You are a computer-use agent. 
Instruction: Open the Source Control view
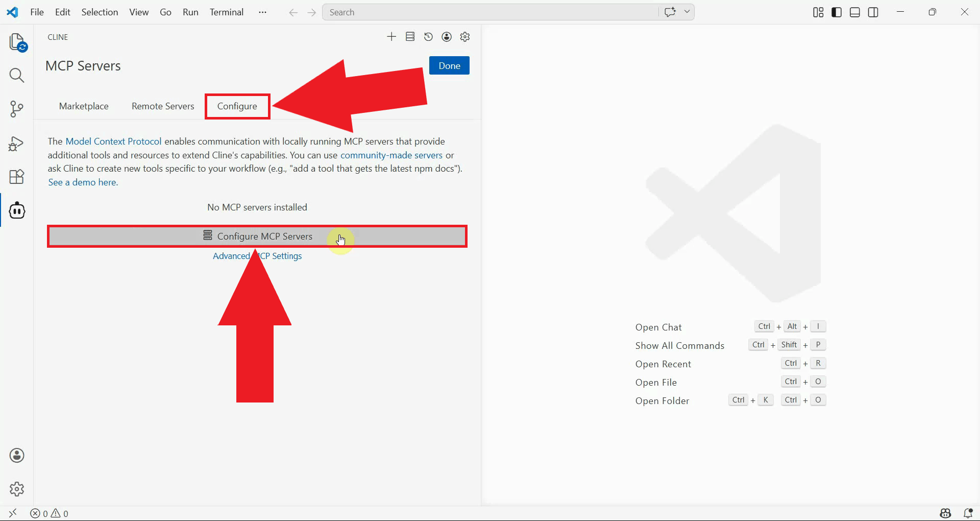coord(17,109)
